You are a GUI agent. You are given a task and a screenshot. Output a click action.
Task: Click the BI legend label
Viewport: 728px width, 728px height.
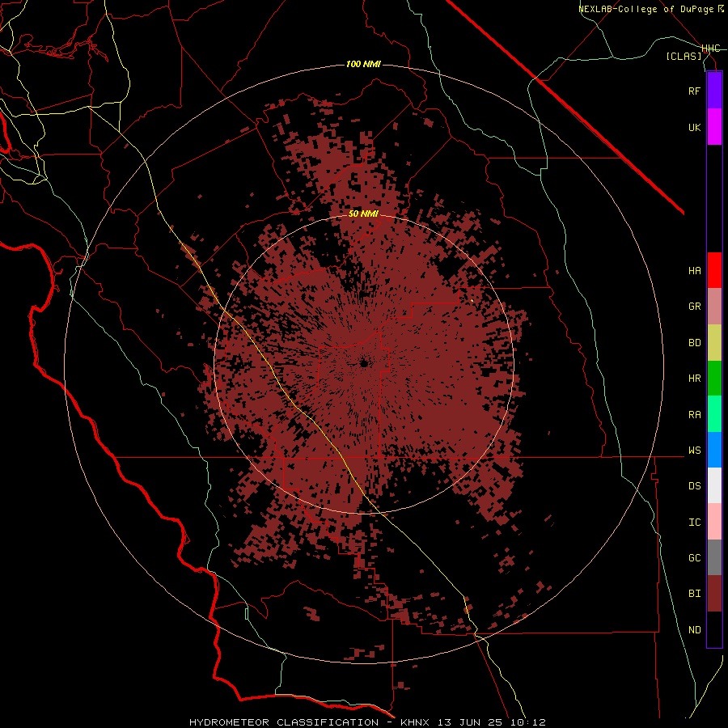pos(695,594)
